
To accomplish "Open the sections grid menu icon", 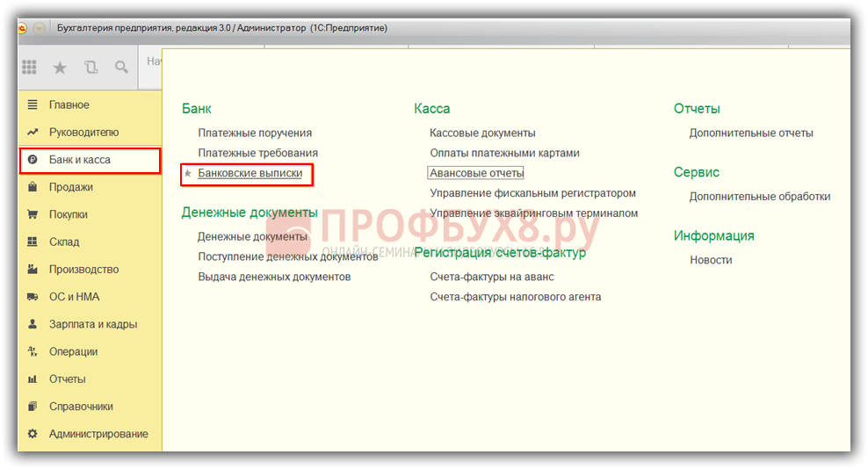I will click(x=29, y=67).
